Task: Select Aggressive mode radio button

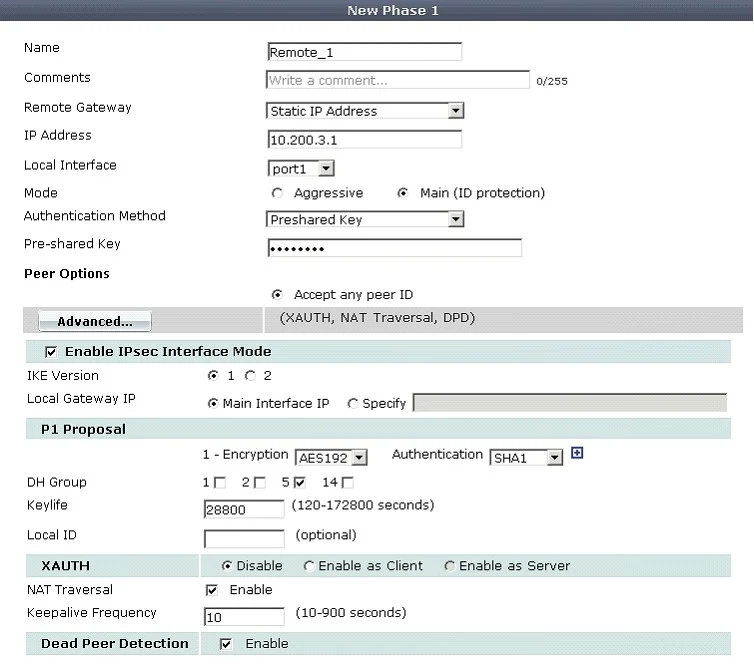Action: pos(277,193)
